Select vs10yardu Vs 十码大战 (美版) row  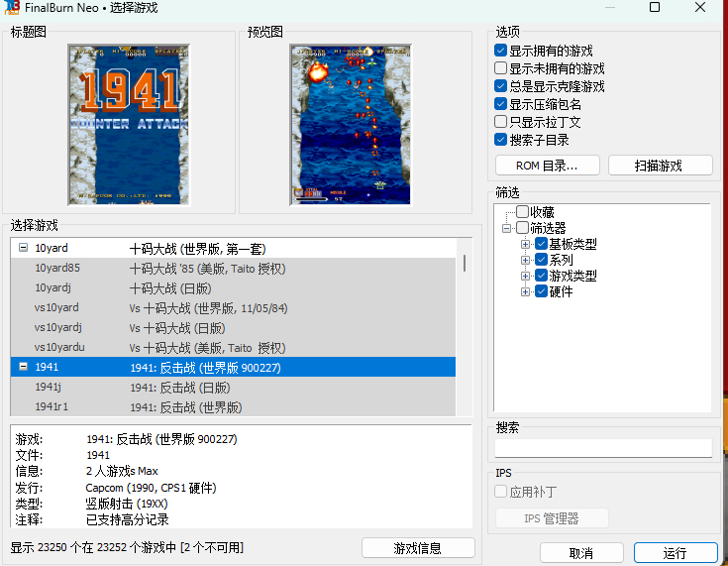(x=233, y=347)
